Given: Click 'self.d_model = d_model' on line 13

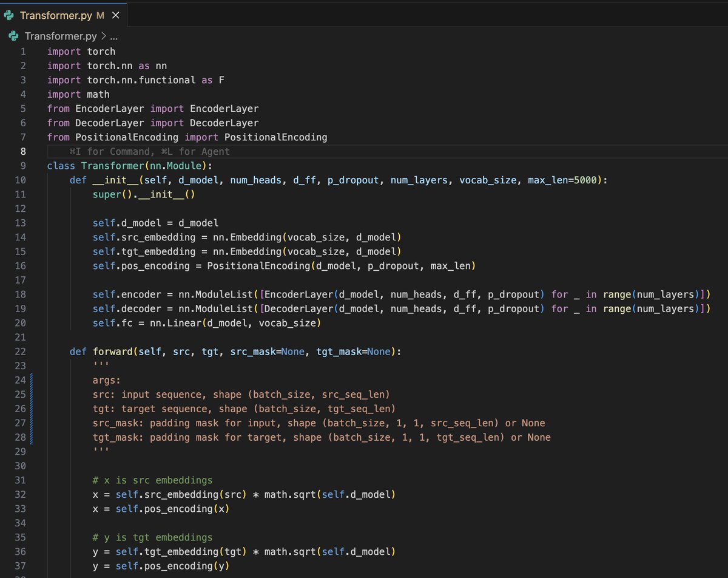Looking at the screenshot, I should pos(155,223).
